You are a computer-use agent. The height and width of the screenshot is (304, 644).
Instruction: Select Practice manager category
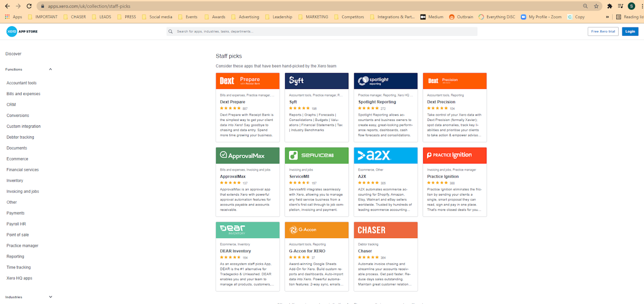pyautogui.click(x=22, y=246)
